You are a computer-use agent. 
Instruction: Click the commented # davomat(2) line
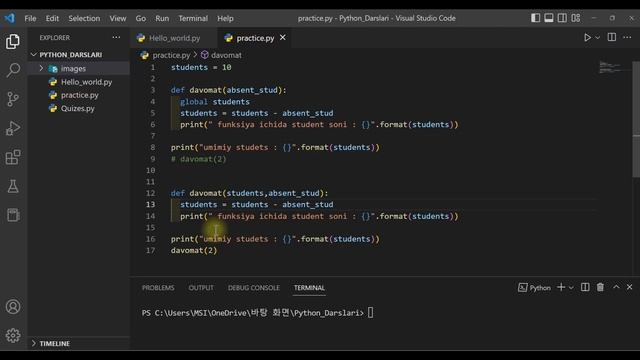[x=198, y=159]
